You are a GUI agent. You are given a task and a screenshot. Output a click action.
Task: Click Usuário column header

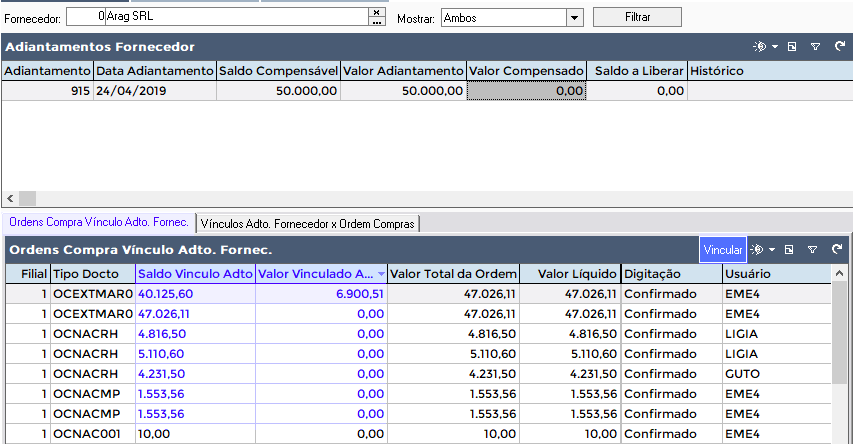tap(777, 274)
